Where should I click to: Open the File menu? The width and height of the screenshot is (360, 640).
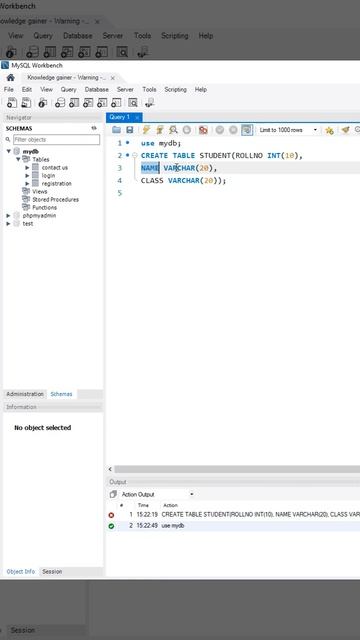[9, 89]
